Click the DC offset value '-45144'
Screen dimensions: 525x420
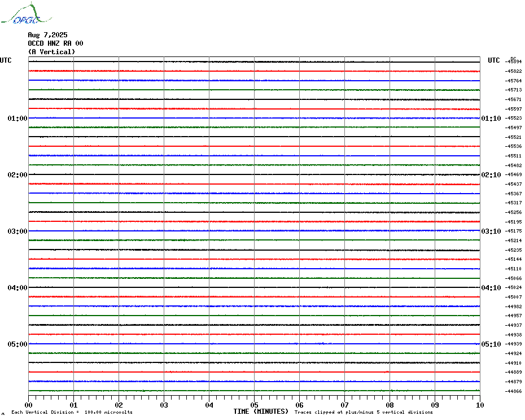[513, 259]
